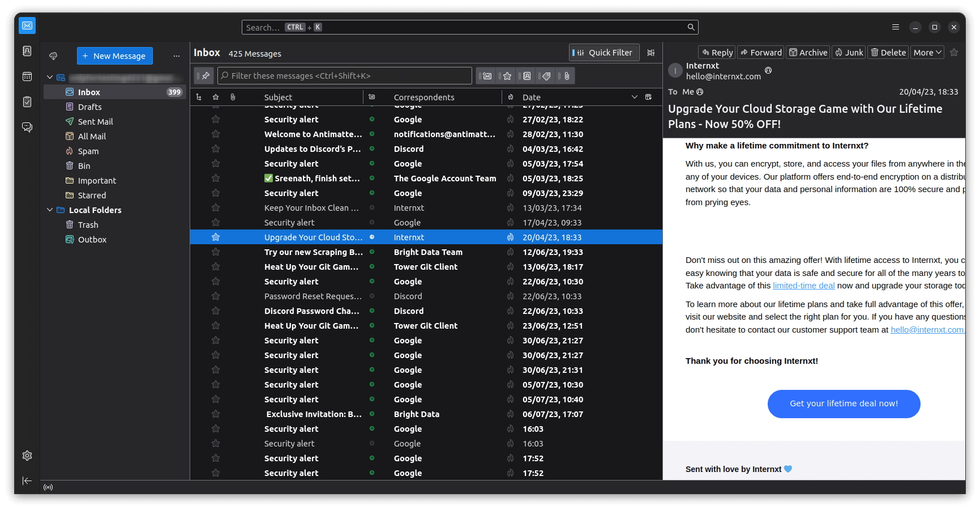Open the Chat panel
980x510 pixels.
pyautogui.click(x=27, y=127)
